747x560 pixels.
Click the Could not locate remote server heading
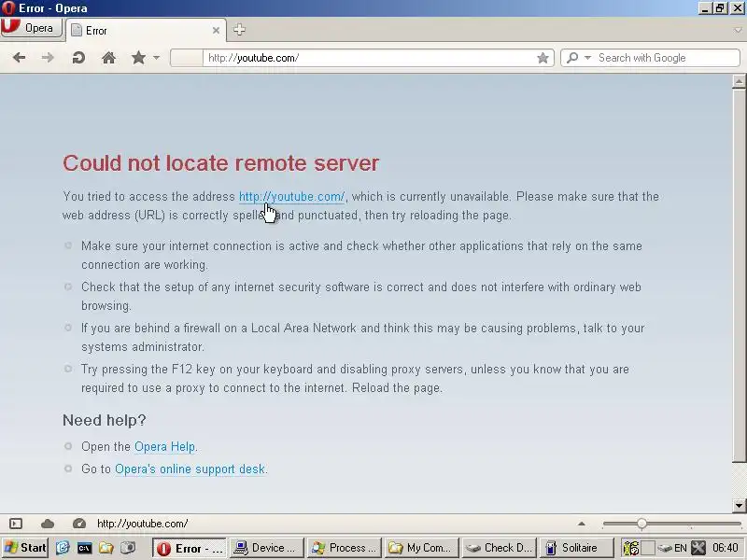click(x=220, y=162)
